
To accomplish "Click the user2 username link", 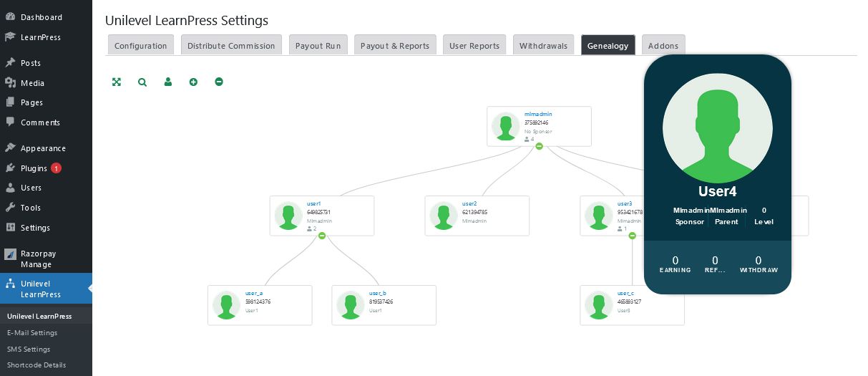I will [x=469, y=204].
